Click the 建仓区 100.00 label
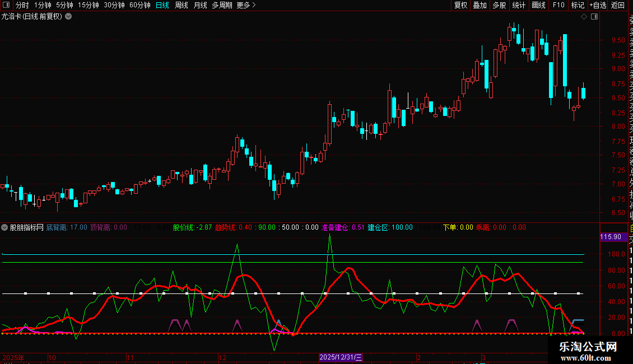The height and width of the screenshot is (364, 633). pos(390,227)
